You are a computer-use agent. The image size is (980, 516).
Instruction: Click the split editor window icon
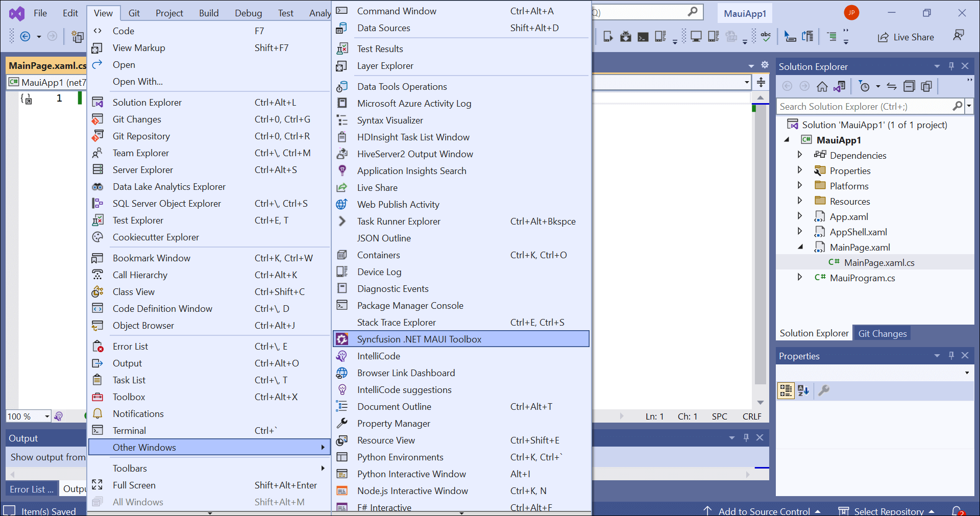[761, 82]
